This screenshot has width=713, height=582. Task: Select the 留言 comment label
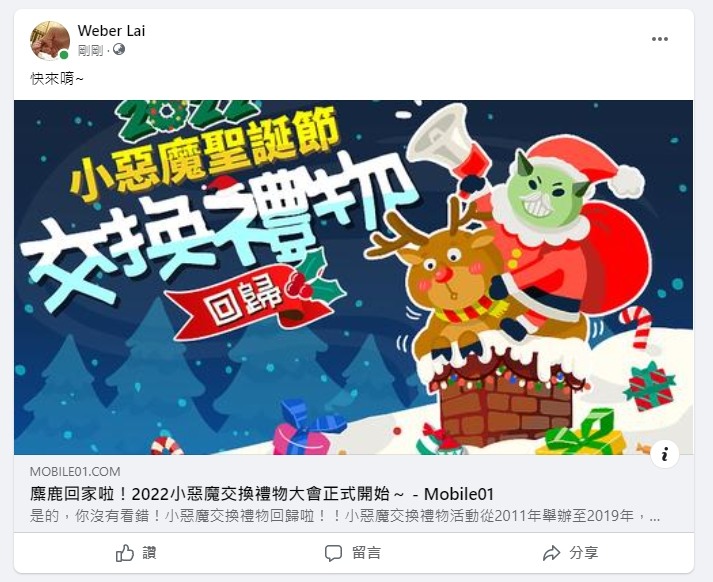[367, 553]
